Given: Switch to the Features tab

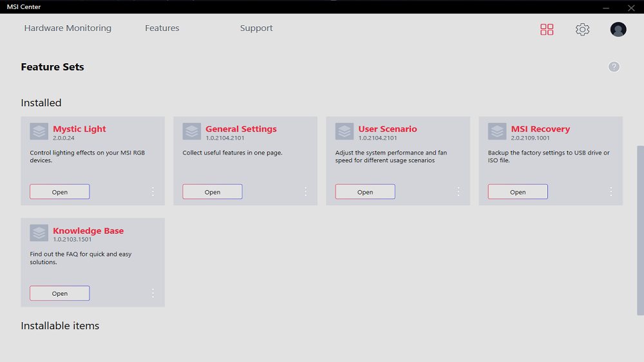Looking at the screenshot, I should point(162,28).
